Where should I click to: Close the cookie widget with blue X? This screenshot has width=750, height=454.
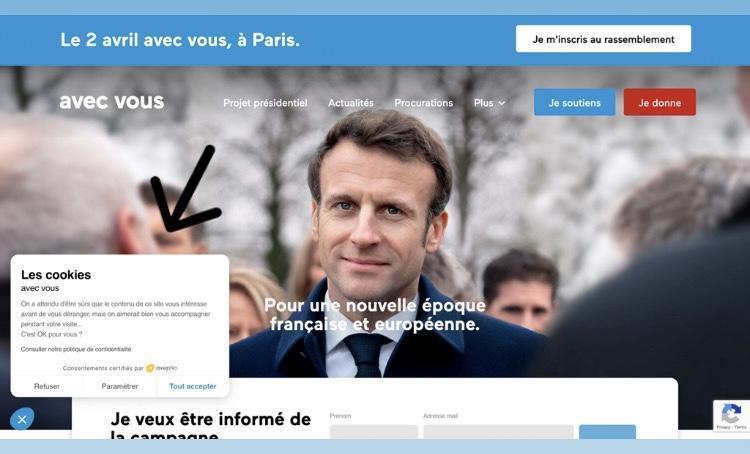pos(22,419)
